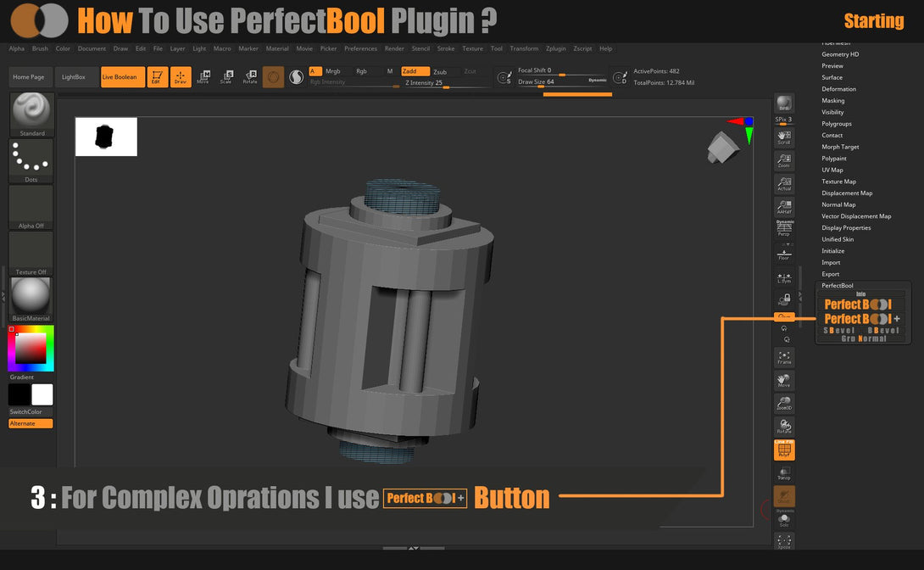
Task: Click the PerfectBool+ plugin button
Action: pyautogui.click(x=862, y=319)
